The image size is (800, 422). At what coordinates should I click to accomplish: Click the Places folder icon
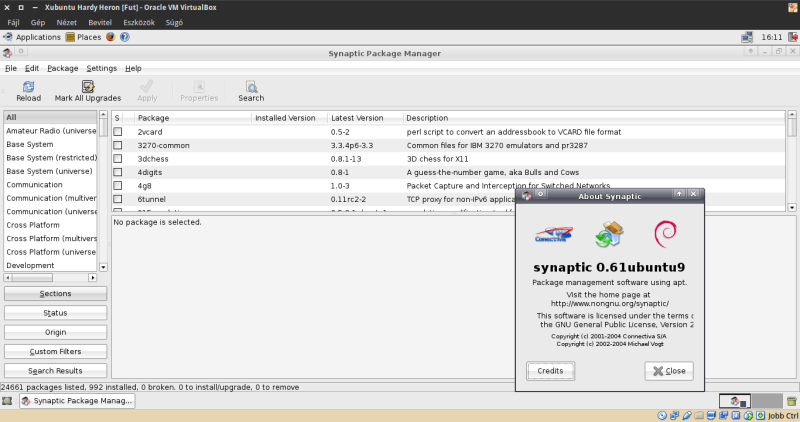pyautogui.click(x=70, y=37)
